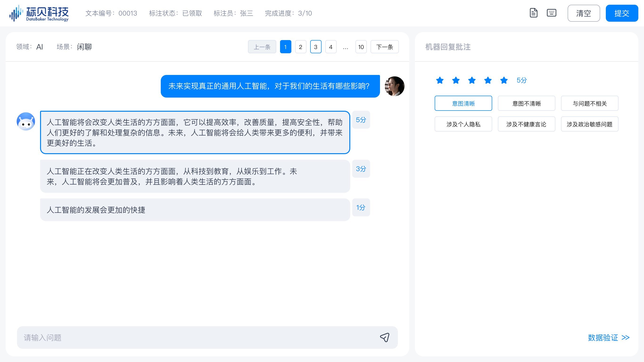This screenshot has width=644, height=362.
Task: Enable the 涉及个人隐私 tag
Action: click(x=463, y=124)
